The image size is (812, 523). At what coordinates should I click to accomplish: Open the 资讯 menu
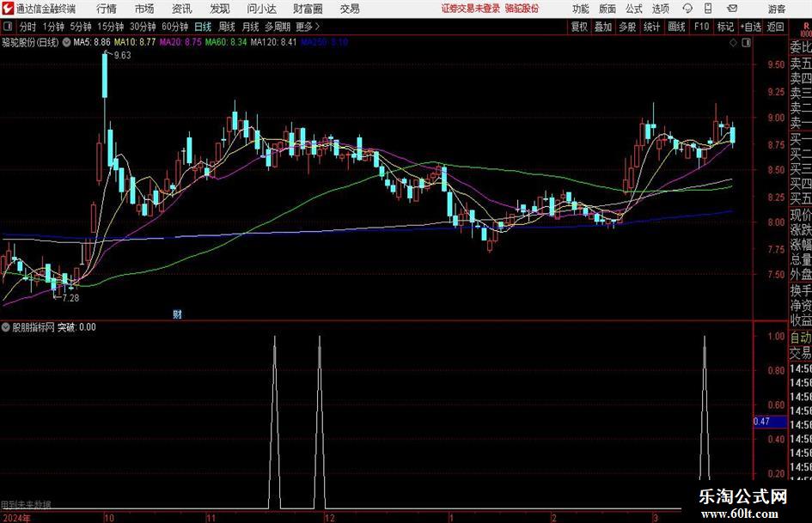click(182, 9)
